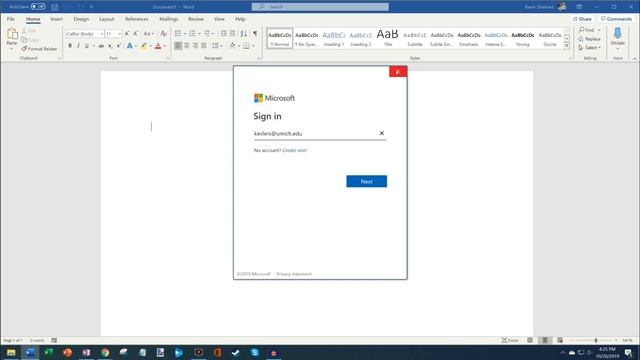This screenshot has width=640, height=360.
Task: Switch to Web Layout view
Action: point(560,340)
